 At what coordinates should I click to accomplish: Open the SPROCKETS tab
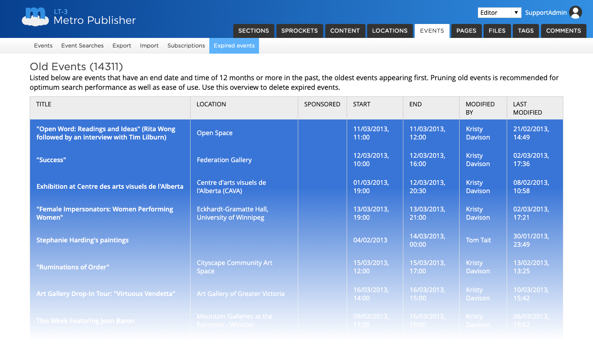pos(300,31)
